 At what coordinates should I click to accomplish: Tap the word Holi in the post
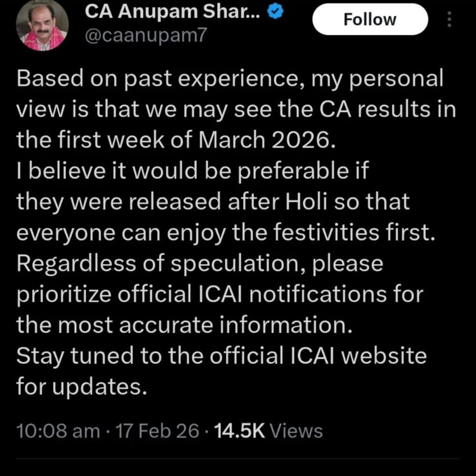[x=305, y=201]
